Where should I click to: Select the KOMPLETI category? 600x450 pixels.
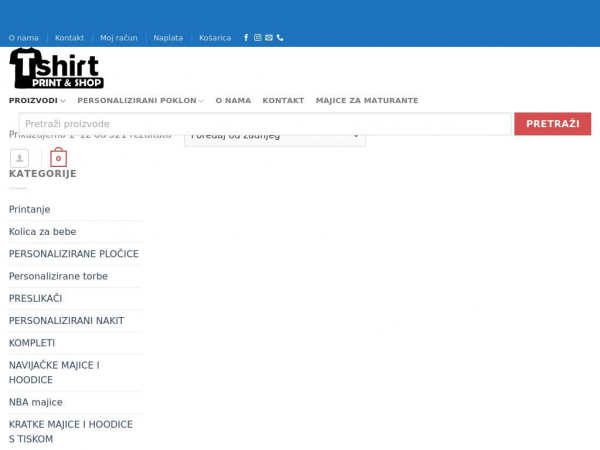[32, 342]
